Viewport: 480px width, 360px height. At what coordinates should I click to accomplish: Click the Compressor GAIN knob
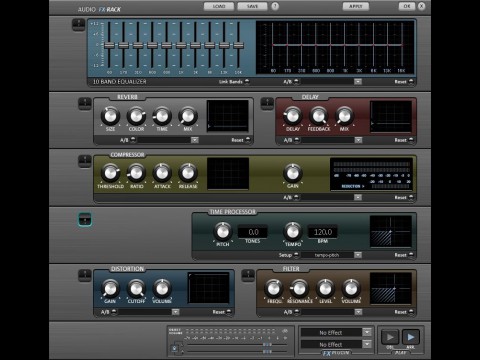(x=293, y=173)
